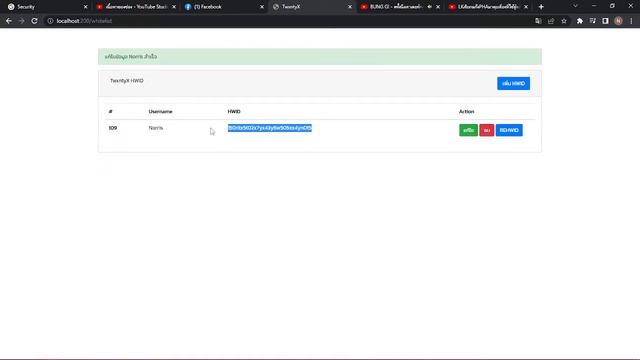Select the TwentyX tab
The image size is (640, 360).
[312, 7]
